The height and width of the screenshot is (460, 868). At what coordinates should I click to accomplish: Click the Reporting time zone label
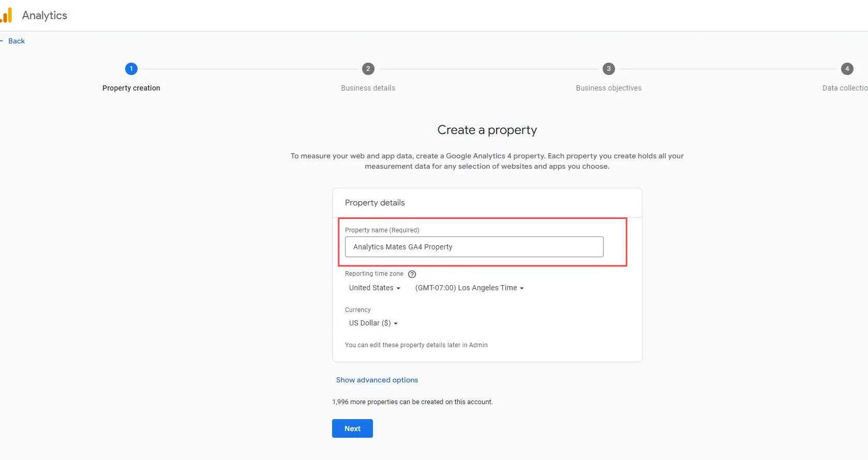[374, 274]
